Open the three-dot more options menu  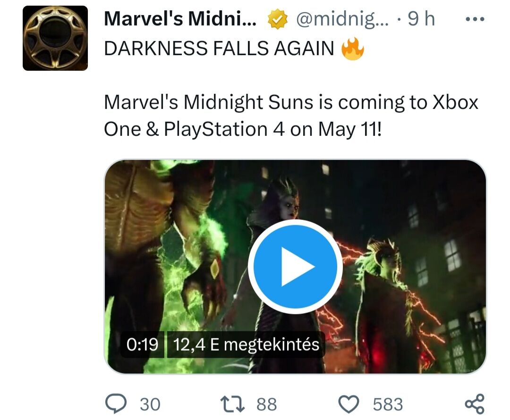[475, 20]
